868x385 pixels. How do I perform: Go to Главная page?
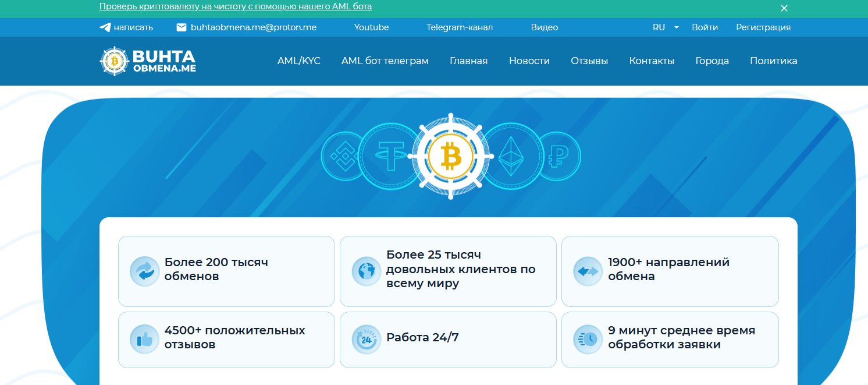point(469,61)
